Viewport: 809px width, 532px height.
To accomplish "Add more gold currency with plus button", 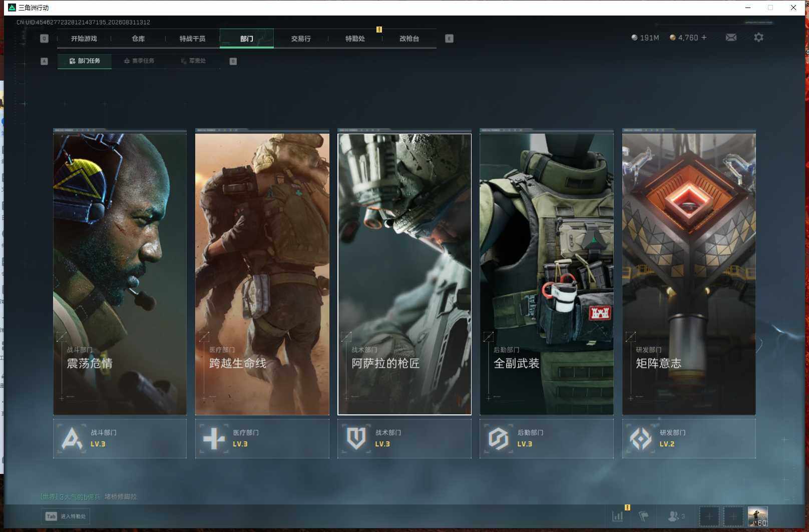I will click(704, 38).
